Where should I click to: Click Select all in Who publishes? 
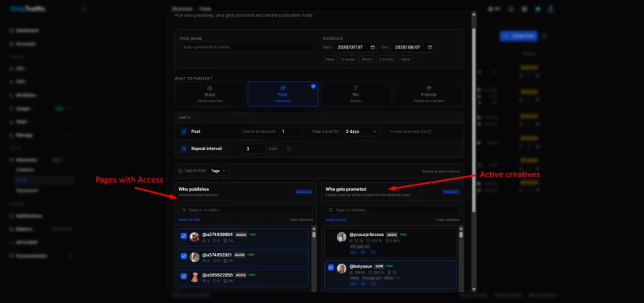tap(189, 220)
